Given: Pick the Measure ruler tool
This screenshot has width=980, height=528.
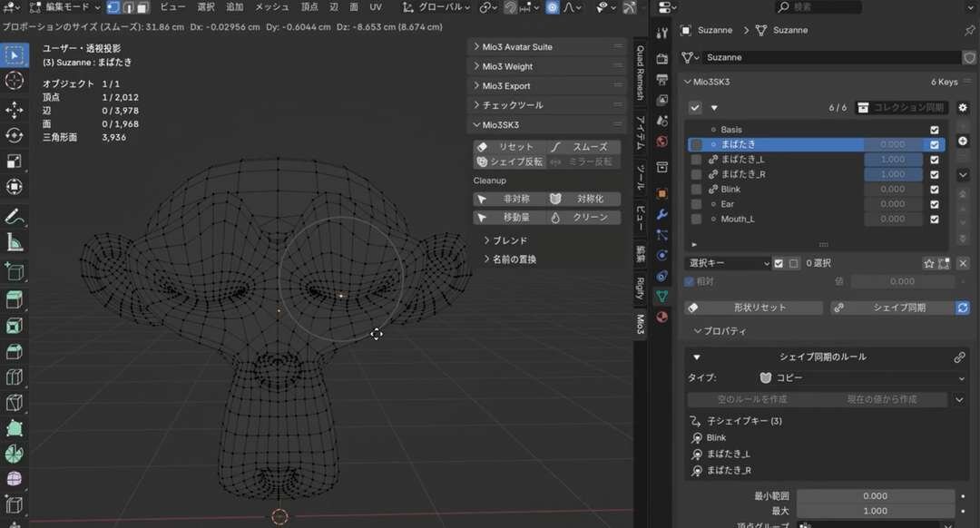Looking at the screenshot, I should (x=15, y=242).
